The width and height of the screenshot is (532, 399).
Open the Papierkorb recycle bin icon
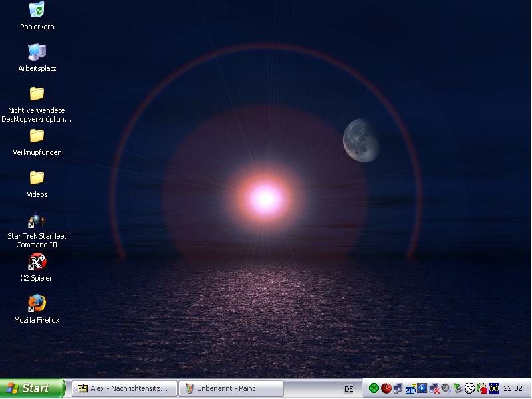pos(37,11)
